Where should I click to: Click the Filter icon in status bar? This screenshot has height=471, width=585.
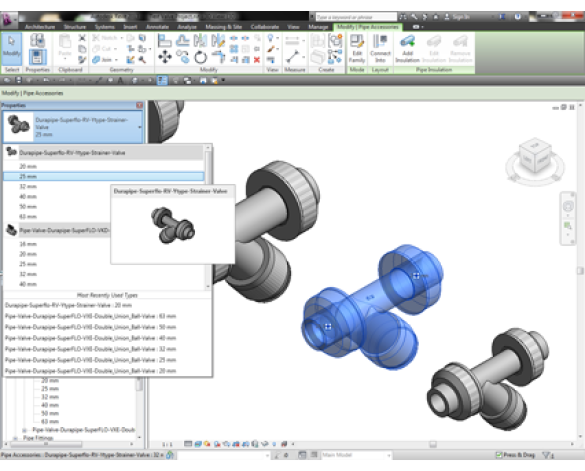548,455
